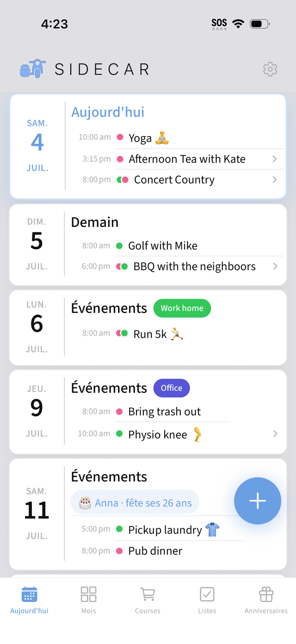Image resolution: width=296 pixels, height=644 pixels.
Task: Open the Listes checkmark tab
Action: [207, 600]
